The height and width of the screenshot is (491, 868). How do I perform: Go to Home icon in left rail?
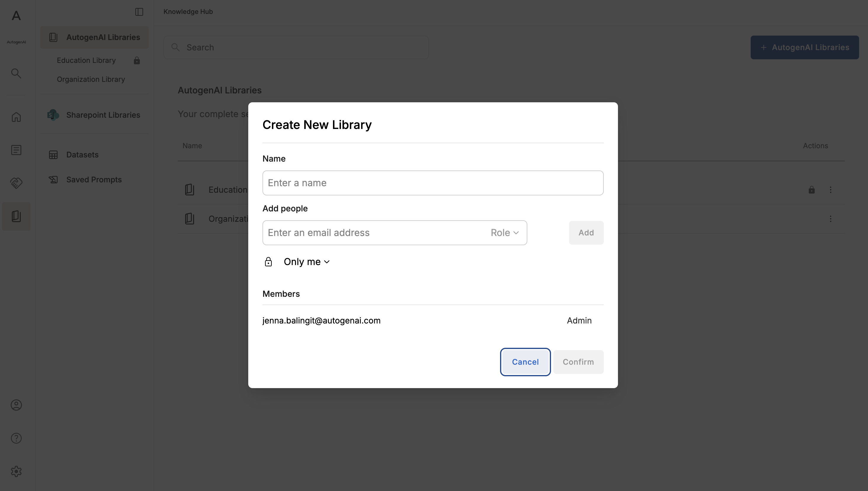16,117
